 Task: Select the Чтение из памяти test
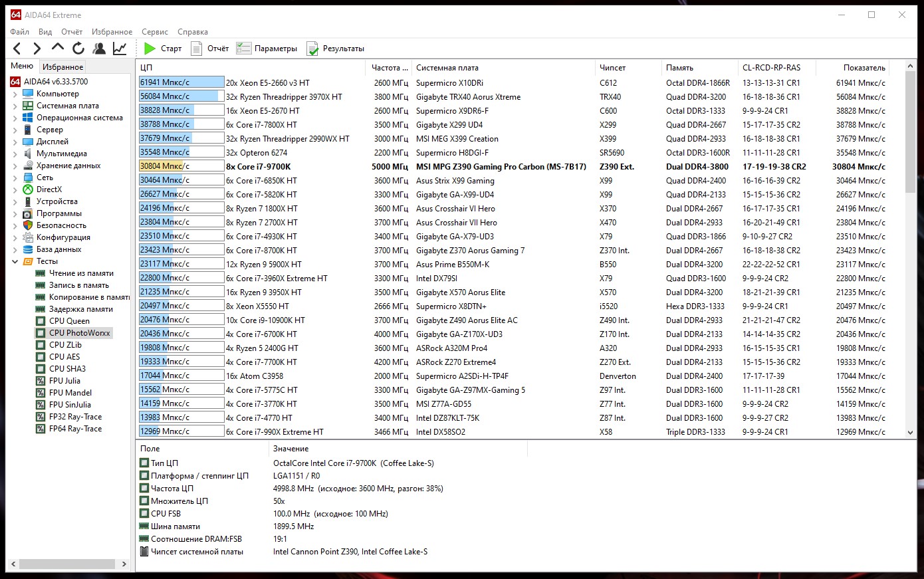click(x=81, y=273)
